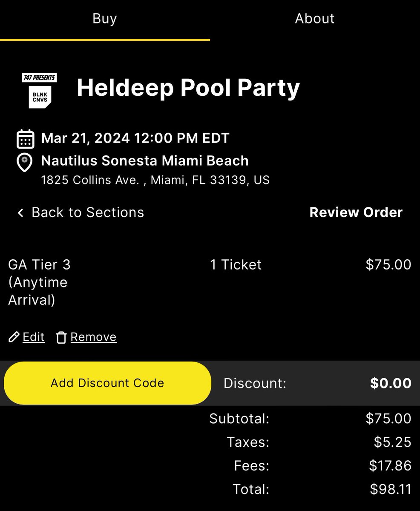Click the BLNK CNVS 747 Presents logo
This screenshot has width=420, height=511.
[40, 90]
